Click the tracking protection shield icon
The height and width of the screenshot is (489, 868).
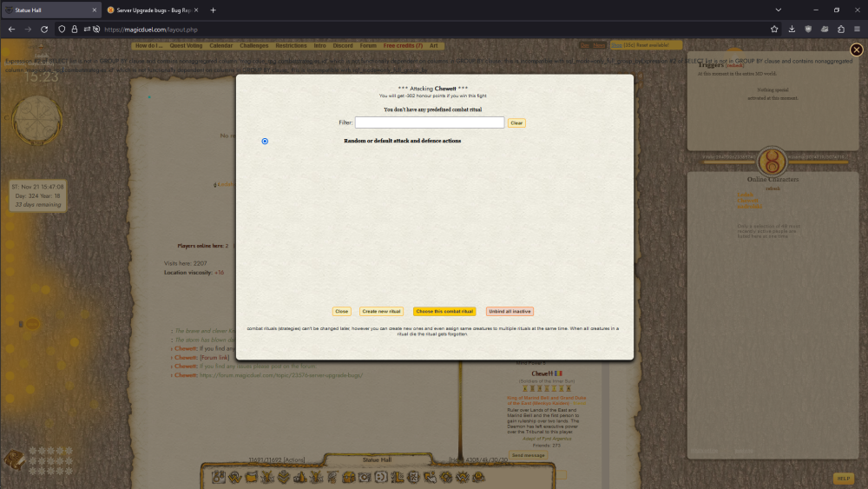point(62,29)
